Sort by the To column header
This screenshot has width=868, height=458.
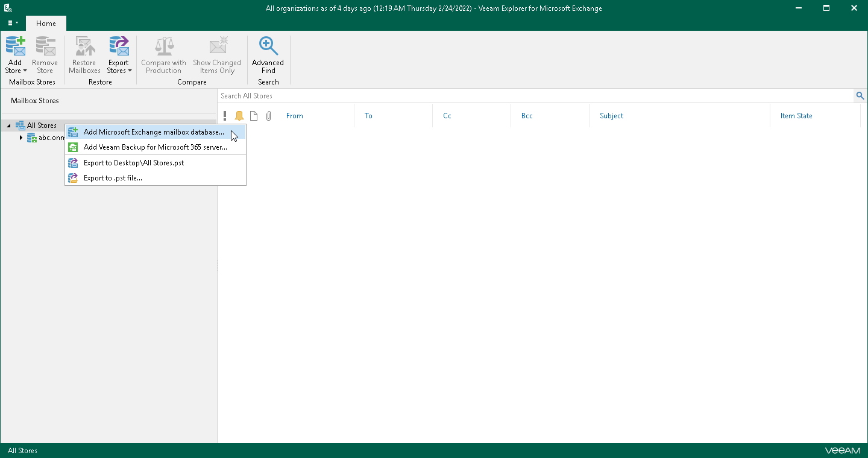(x=368, y=116)
